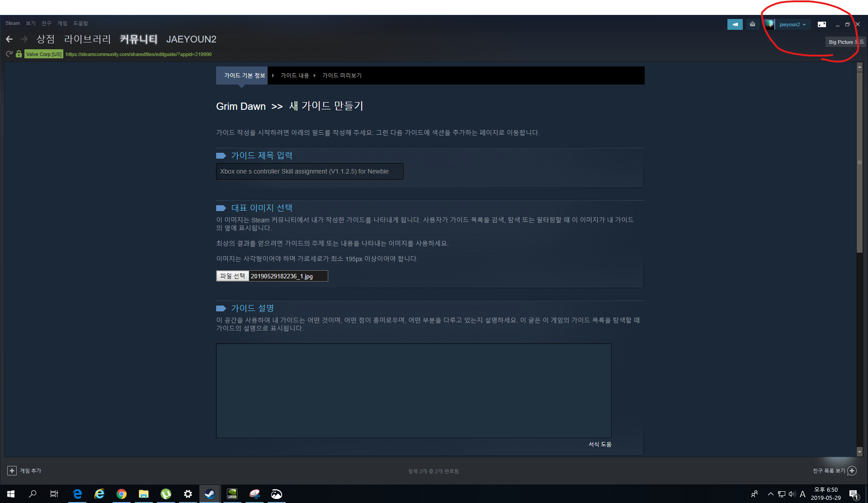This screenshot has height=503, width=868.
Task: Open Chrome from the taskbar
Action: (121, 494)
